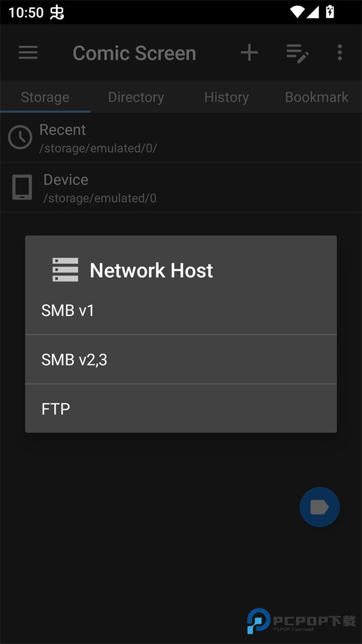Screen dimensions: 362x644
Task: Switch to the Storage tab
Action: [45, 97]
